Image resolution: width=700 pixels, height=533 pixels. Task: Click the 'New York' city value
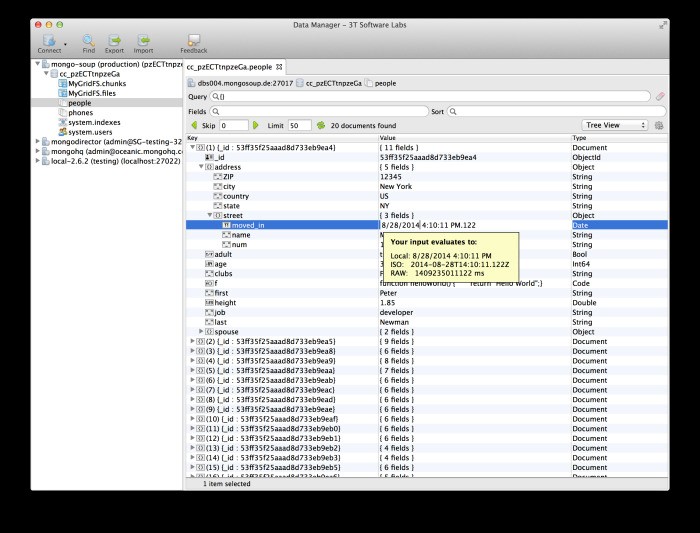click(396, 187)
